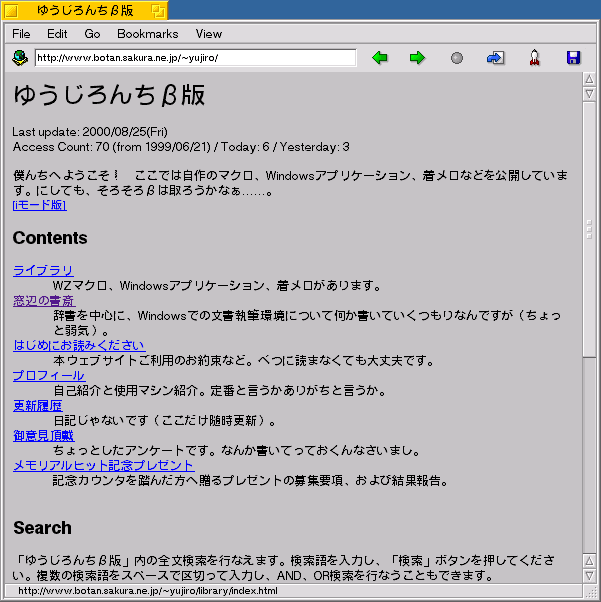Click the yellow window icon in the title bar
The width and height of the screenshot is (601, 602).
[158, 10]
